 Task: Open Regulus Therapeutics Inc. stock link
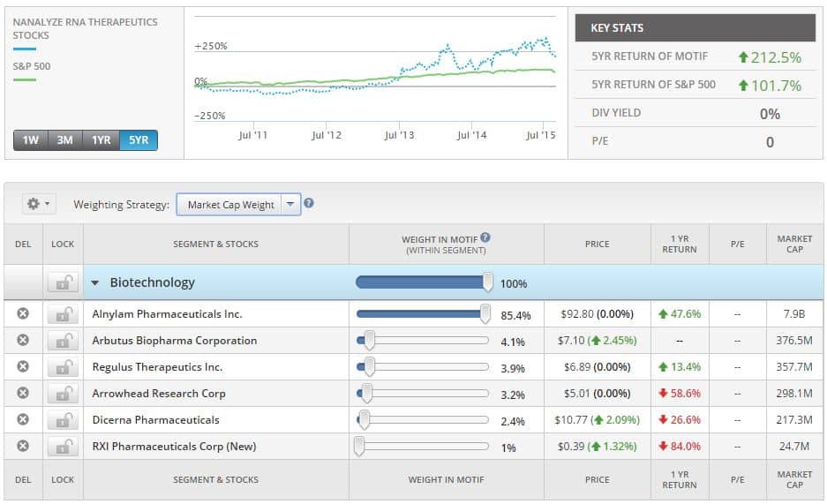coord(157,367)
